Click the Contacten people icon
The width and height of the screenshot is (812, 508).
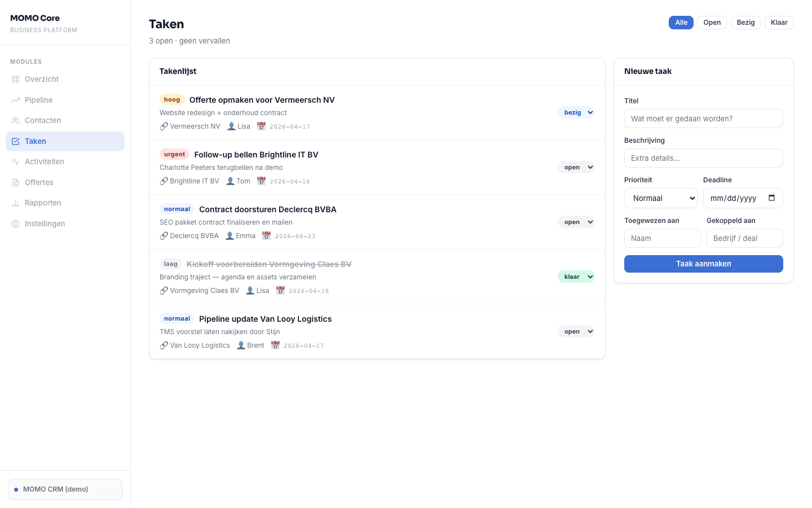point(16,120)
